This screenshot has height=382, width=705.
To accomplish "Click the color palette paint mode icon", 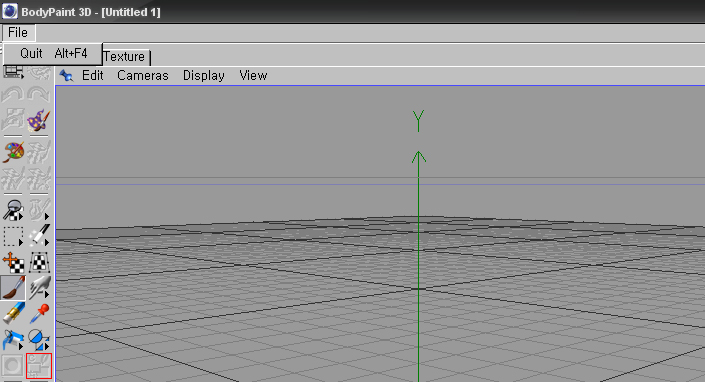I will click(13, 152).
